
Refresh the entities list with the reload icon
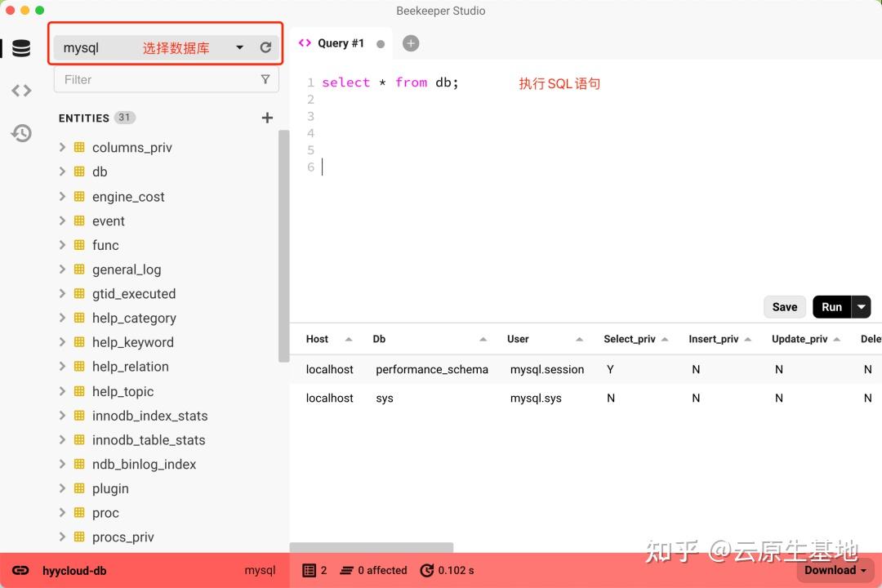pyautogui.click(x=265, y=47)
